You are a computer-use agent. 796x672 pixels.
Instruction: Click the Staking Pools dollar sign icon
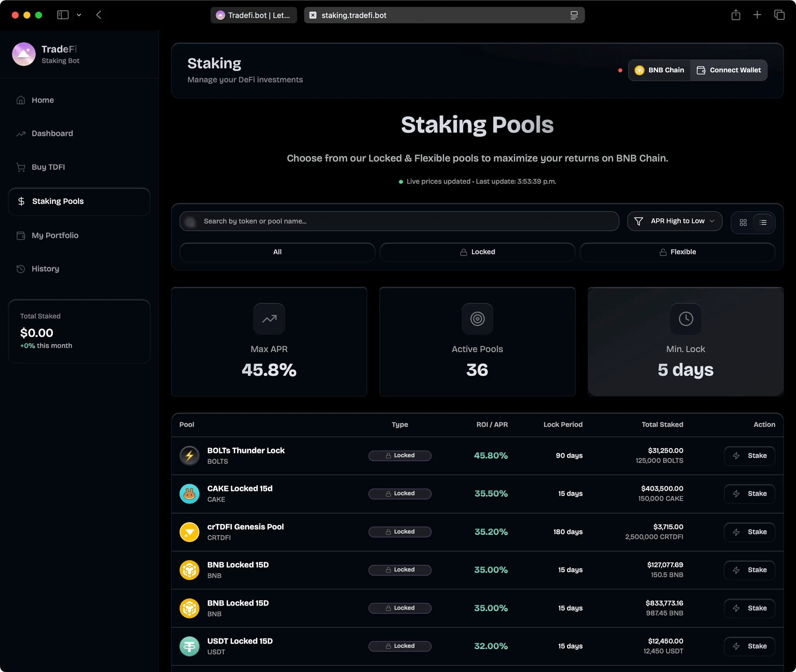point(21,201)
